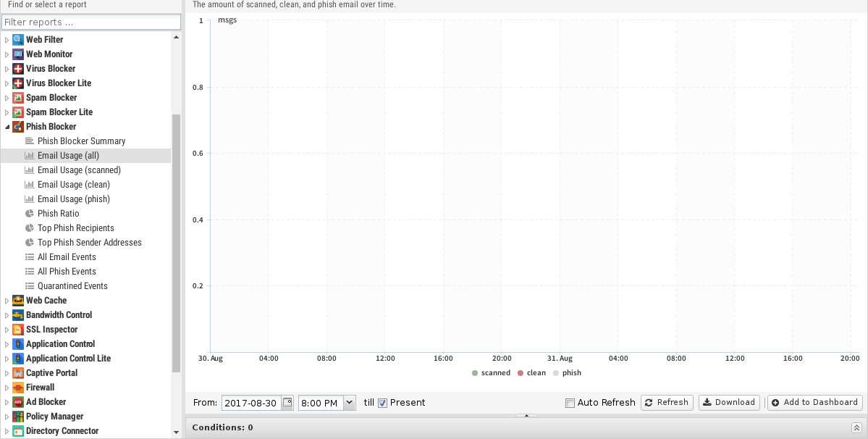Click the Firewall icon in sidebar

[18, 388]
